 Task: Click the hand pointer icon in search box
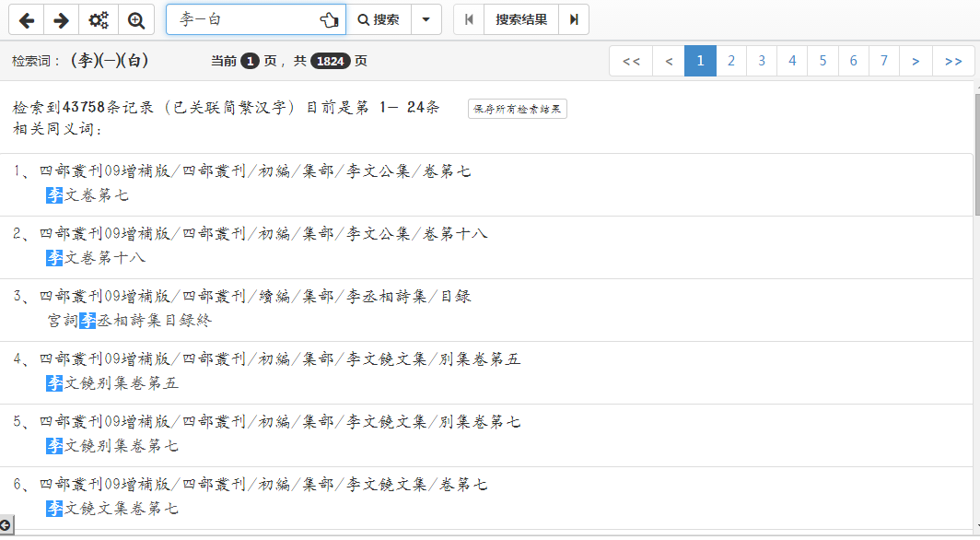[329, 19]
